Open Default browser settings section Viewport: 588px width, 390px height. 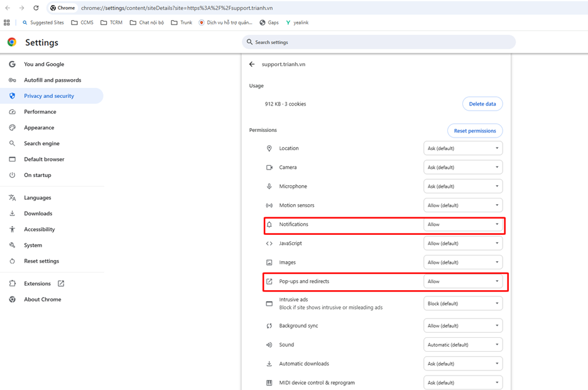52,160
